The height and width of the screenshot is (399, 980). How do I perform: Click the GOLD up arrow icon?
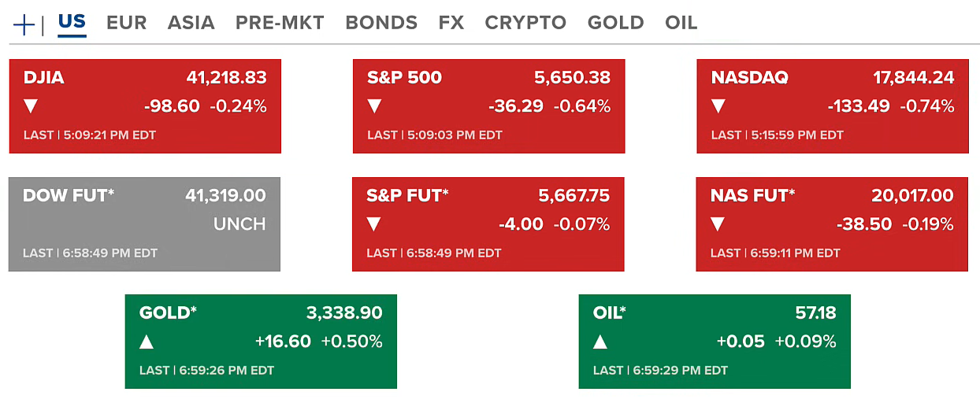(x=147, y=342)
